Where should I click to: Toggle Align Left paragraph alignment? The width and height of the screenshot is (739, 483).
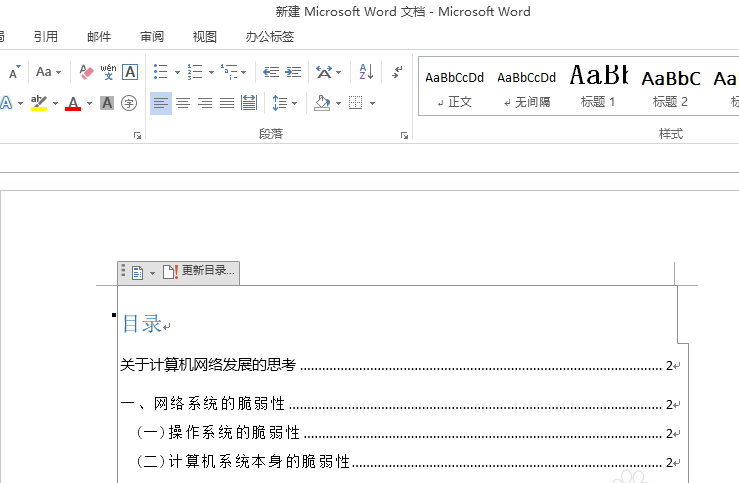coord(161,103)
